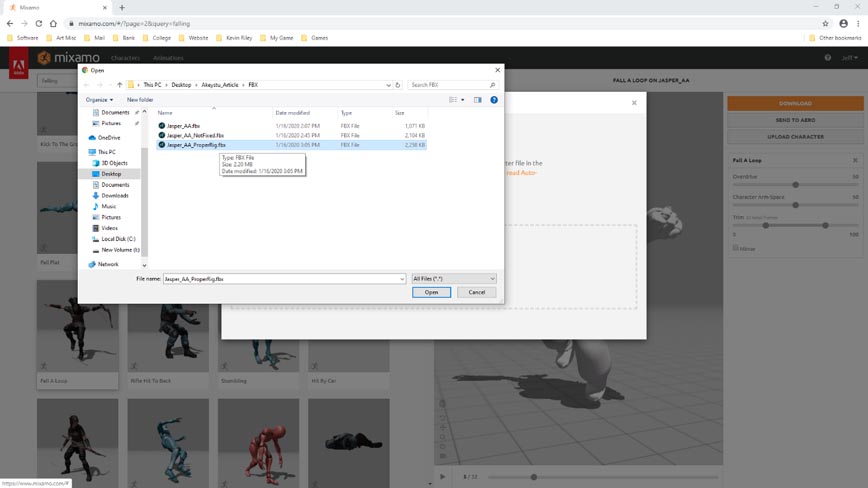This screenshot has width=868, height=488.
Task: Reload the page in Chrome
Action: tap(39, 24)
